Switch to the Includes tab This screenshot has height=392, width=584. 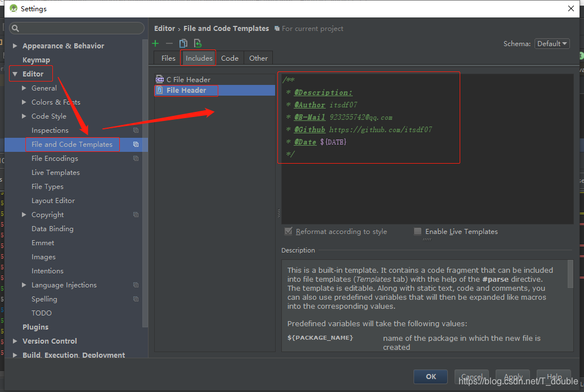tap(199, 58)
